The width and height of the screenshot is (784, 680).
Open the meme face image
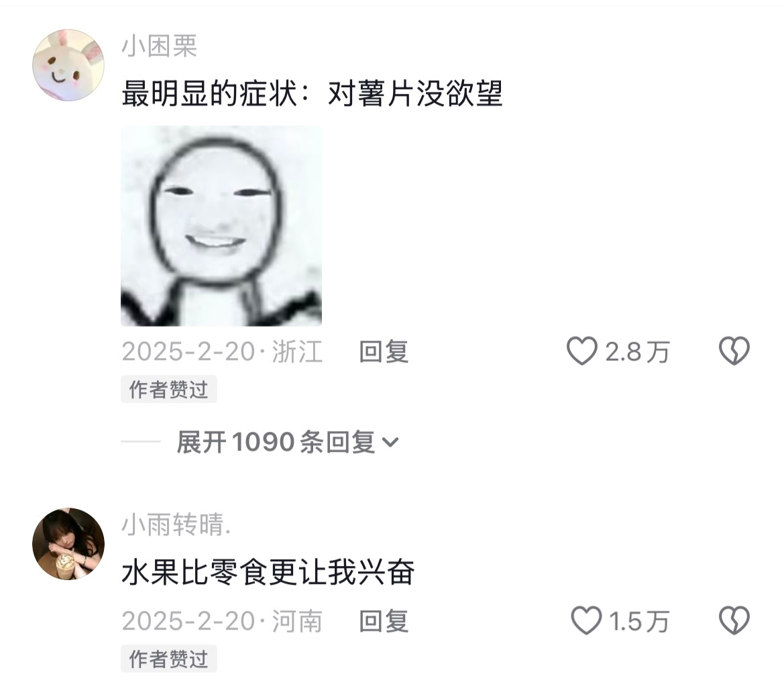pyautogui.click(x=221, y=226)
